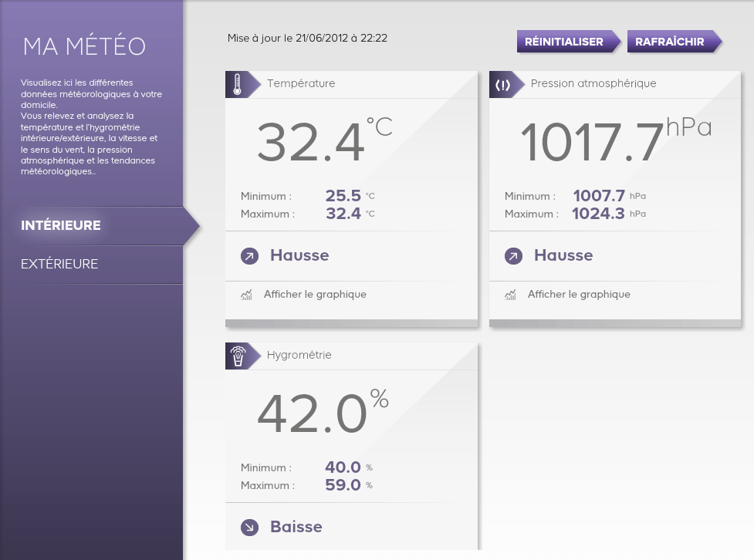Click the maximum humidity value 59.0
Viewport: 754px width, 560px height.
point(343,485)
